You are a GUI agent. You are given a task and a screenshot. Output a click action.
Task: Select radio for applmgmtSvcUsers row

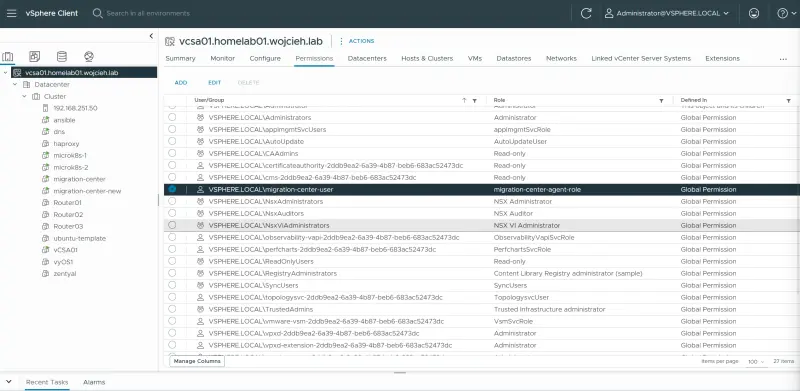pos(172,129)
